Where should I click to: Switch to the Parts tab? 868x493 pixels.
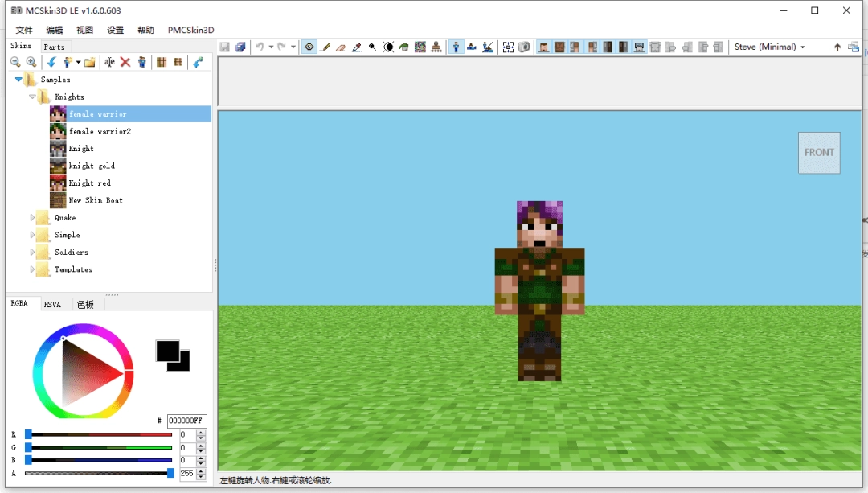click(x=55, y=47)
